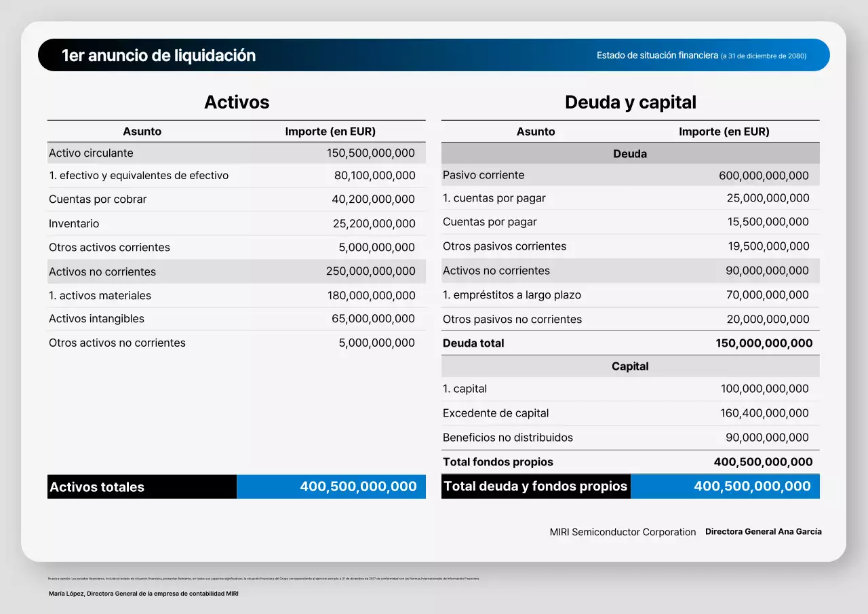Select 'MIRI Semiconductor Corporation' company name

pyautogui.click(x=623, y=531)
